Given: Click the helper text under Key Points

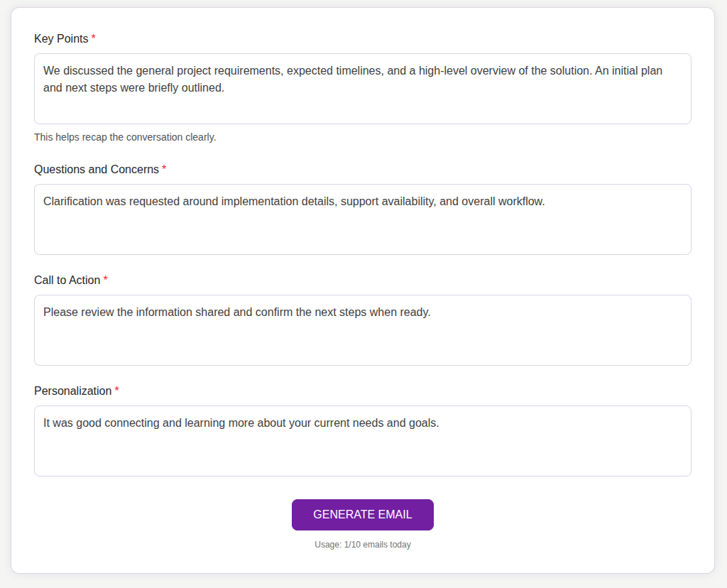Looking at the screenshot, I should [124, 137].
